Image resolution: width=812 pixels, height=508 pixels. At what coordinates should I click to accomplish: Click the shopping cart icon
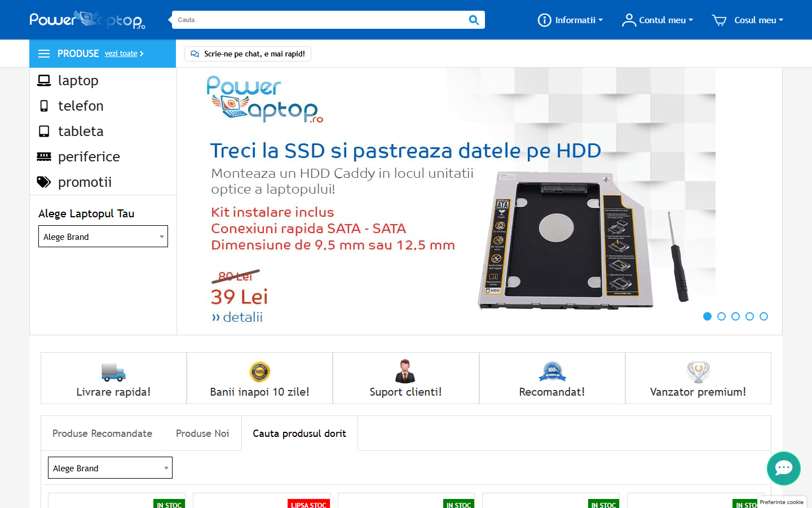[719, 20]
